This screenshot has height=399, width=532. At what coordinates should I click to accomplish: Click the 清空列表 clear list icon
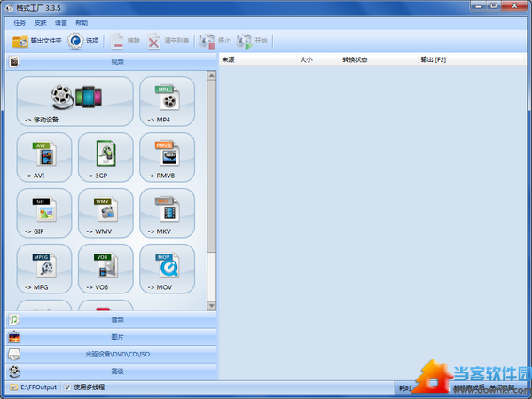(153, 41)
